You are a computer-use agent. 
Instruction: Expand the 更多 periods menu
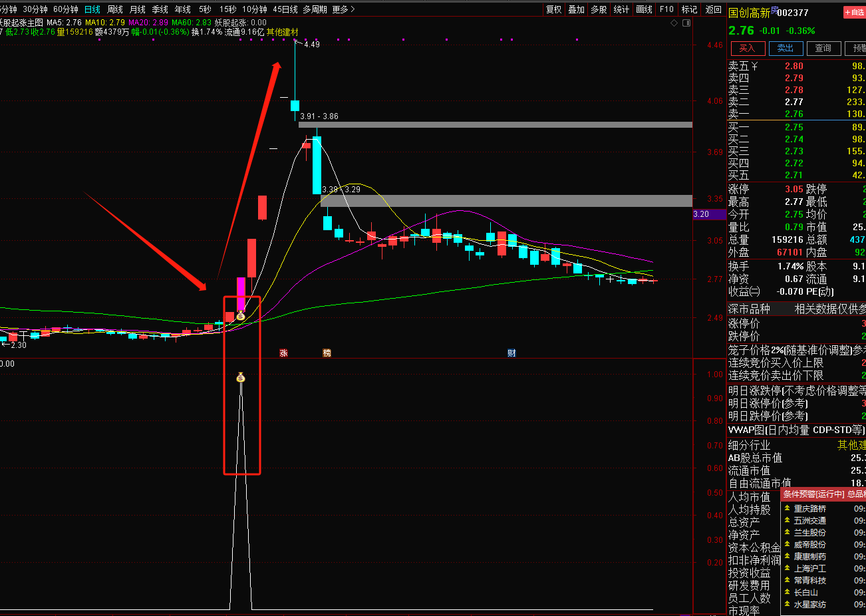(343, 9)
